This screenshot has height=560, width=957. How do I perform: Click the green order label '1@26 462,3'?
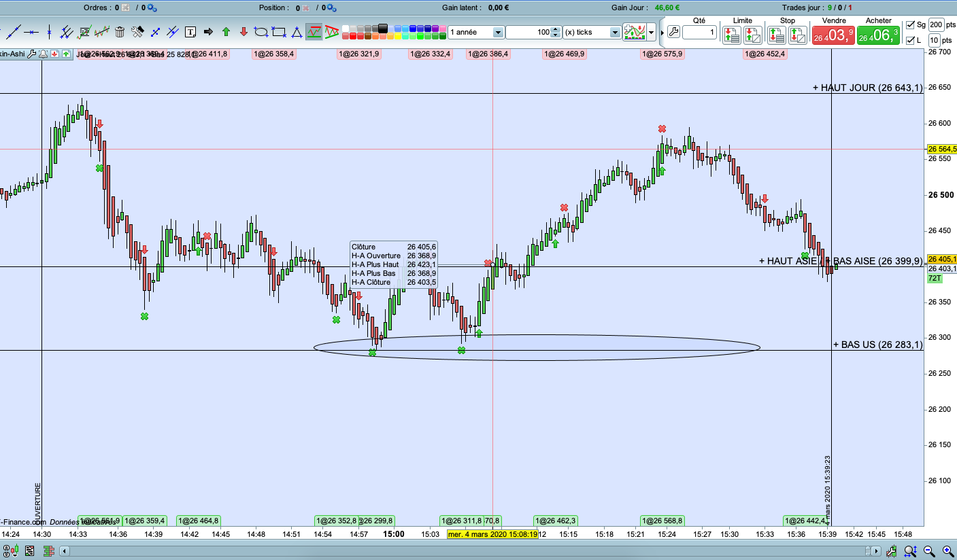pyautogui.click(x=556, y=521)
